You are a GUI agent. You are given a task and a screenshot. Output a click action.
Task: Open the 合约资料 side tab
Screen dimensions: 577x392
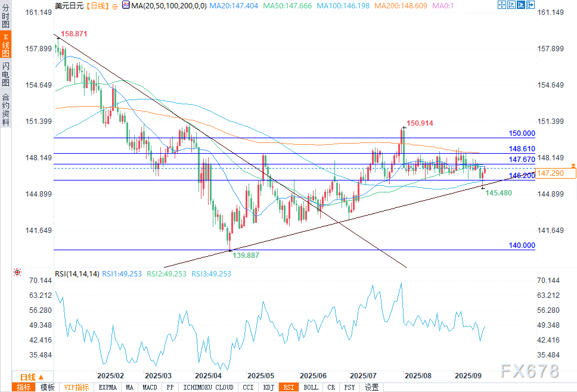[5, 109]
